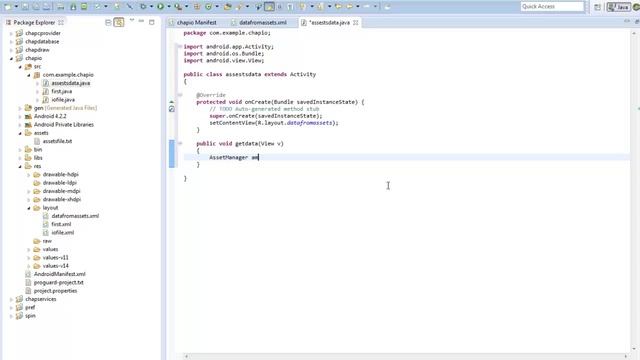Click the External Tools run icon
Viewport: 640px width, 360px height.
(x=178, y=7)
